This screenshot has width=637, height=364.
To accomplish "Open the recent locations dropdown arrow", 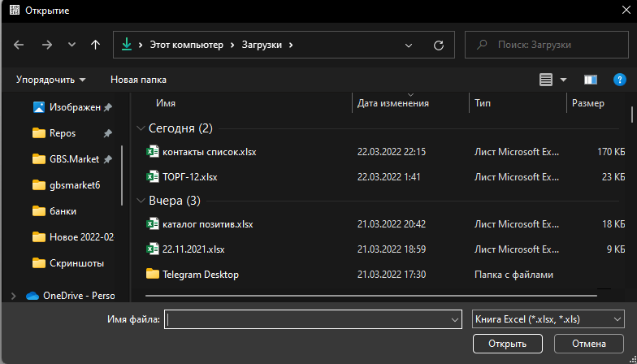I will click(71, 45).
